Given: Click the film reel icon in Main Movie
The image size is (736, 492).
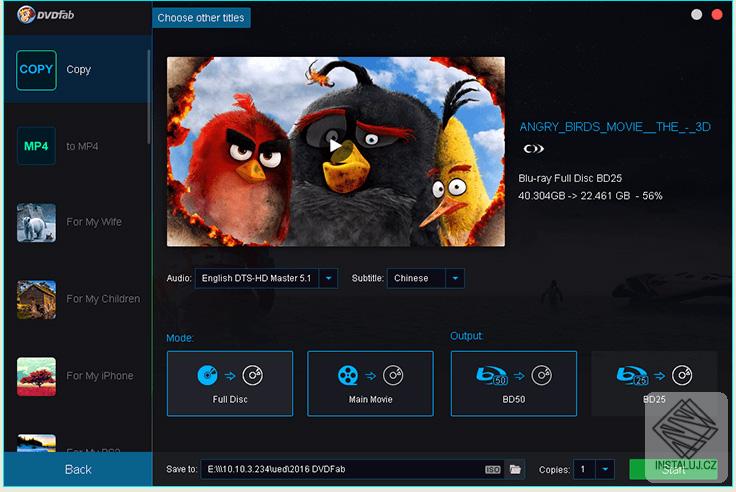Looking at the screenshot, I should tap(348, 375).
